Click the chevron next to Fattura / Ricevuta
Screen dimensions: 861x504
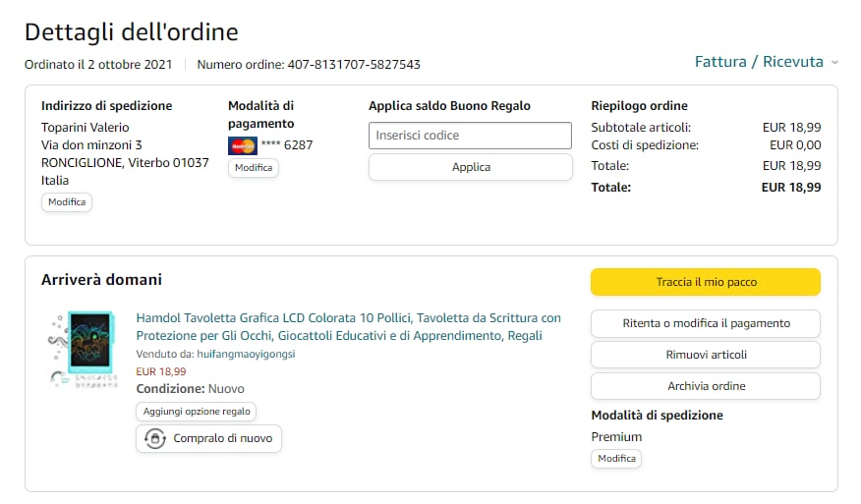pyautogui.click(x=834, y=62)
